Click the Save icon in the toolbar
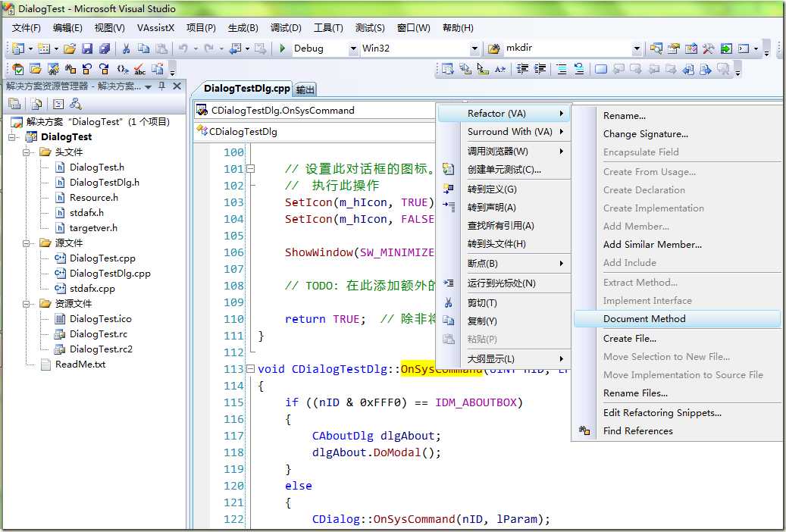The width and height of the screenshot is (786, 532). pos(86,49)
